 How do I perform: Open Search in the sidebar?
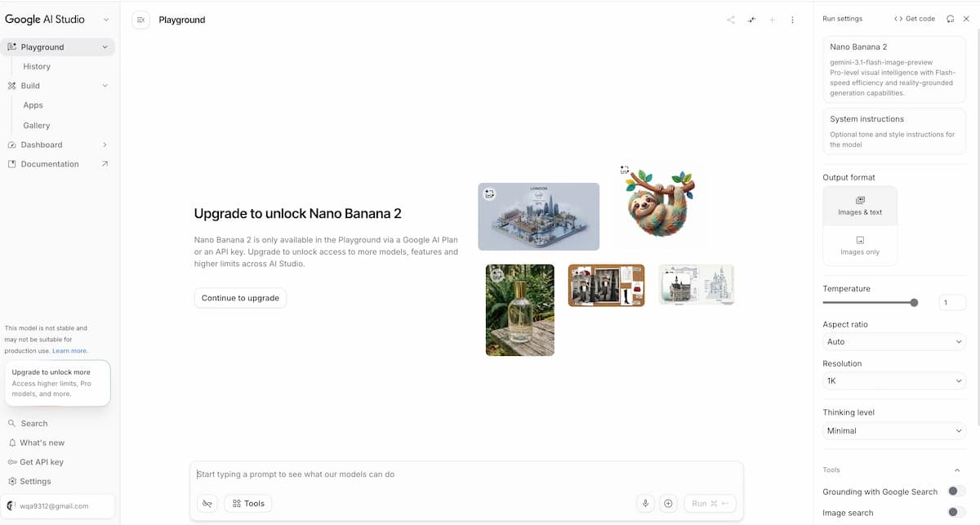point(57,424)
